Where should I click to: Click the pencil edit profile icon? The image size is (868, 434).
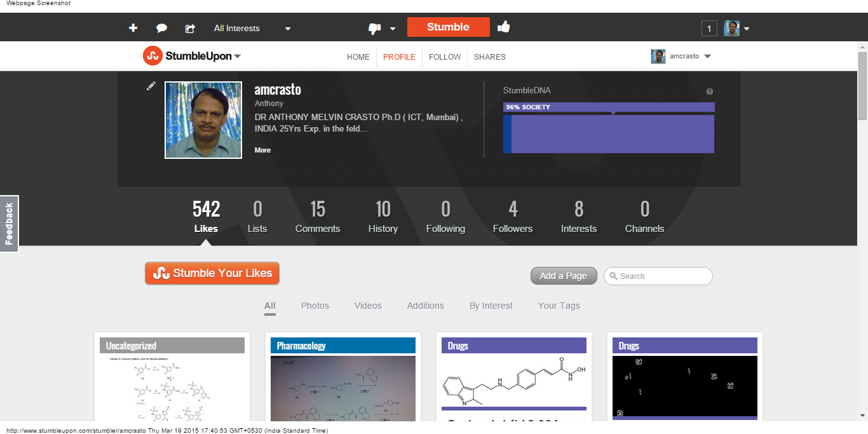tap(151, 86)
